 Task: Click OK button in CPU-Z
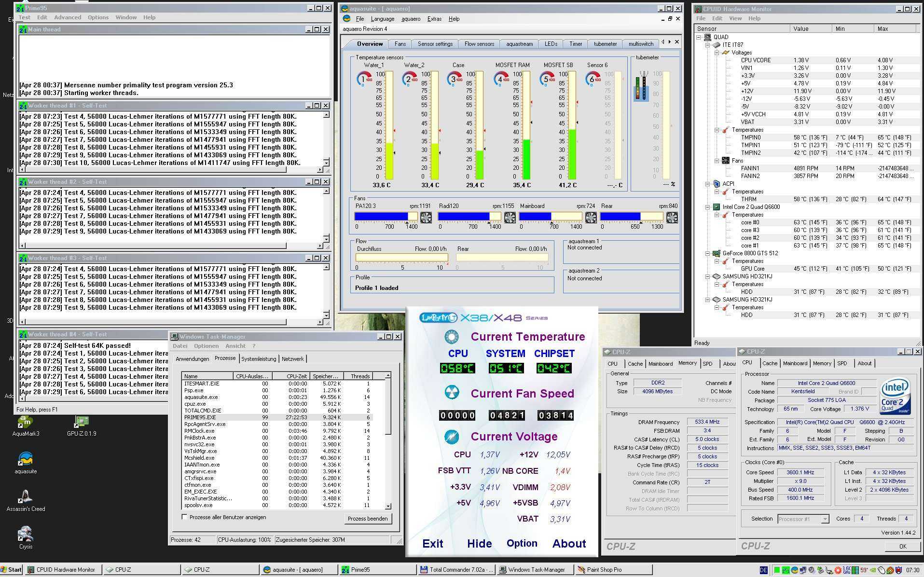(x=902, y=546)
